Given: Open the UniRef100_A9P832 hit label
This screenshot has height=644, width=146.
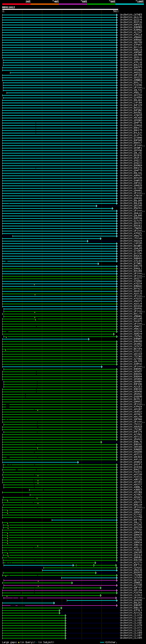Looking at the screenshot, I should pyautogui.click(x=131, y=25).
